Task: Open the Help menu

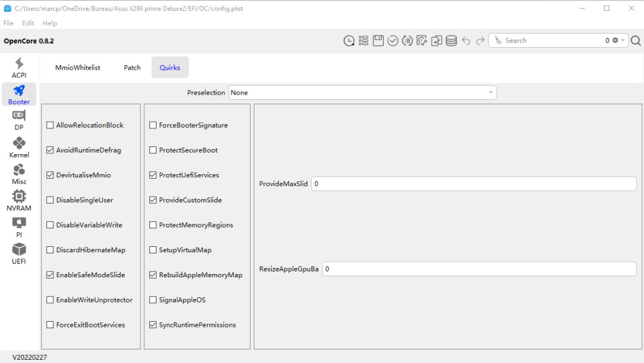Action: click(50, 23)
